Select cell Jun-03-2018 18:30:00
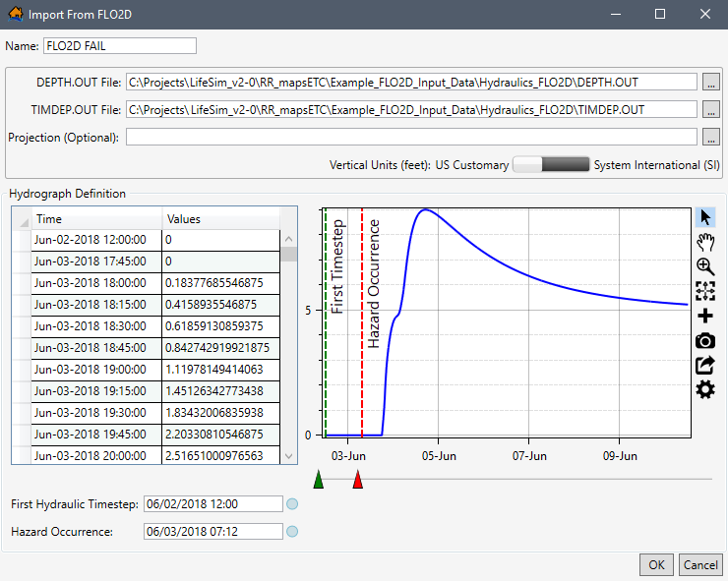The width and height of the screenshot is (728, 581). click(x=96, y=326)
